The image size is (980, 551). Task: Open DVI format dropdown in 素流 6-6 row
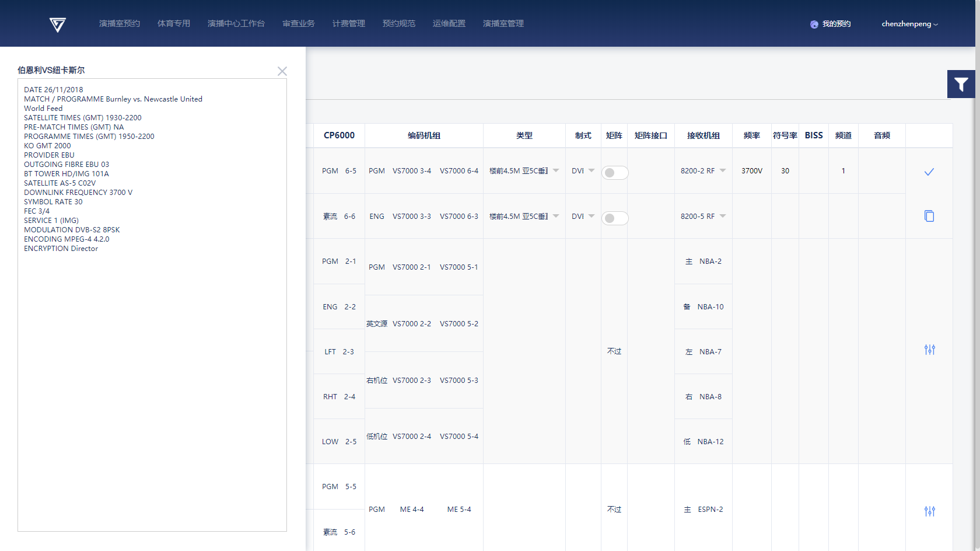591,216
